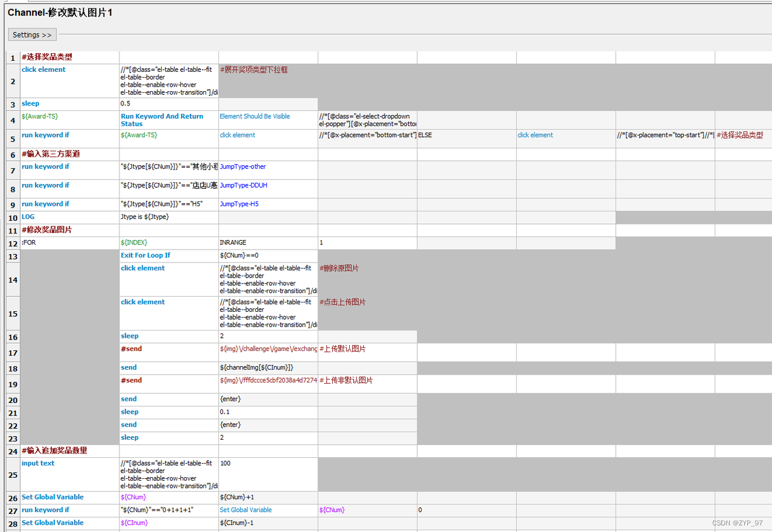Click the 'Channel-修改默认图片1' title

[60, 13]
